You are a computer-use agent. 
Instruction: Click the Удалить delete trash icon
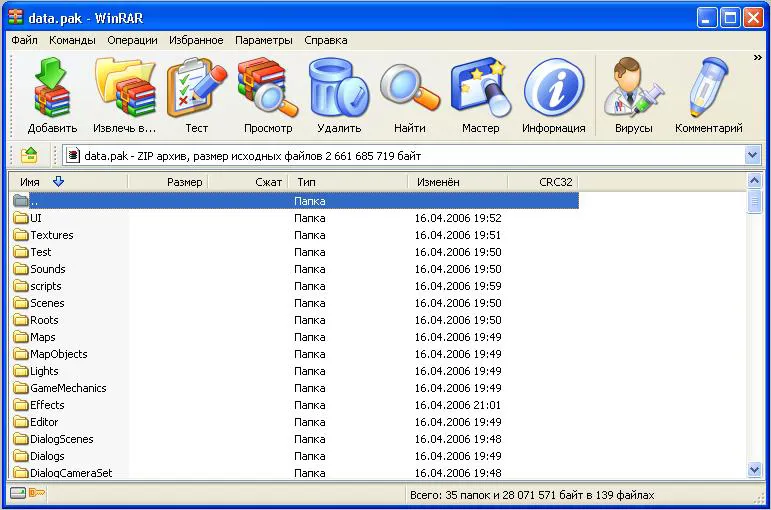point(339,87)
